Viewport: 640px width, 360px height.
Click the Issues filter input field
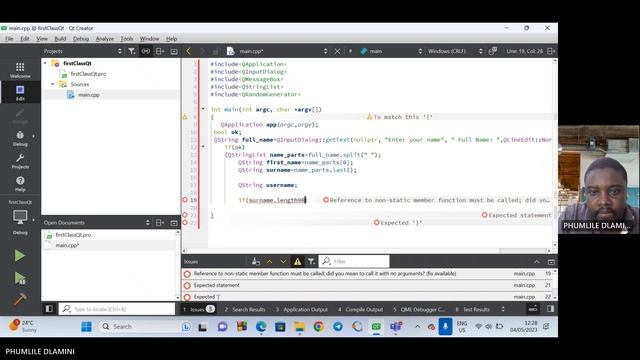pyautogui.click(x=354, y=261)
